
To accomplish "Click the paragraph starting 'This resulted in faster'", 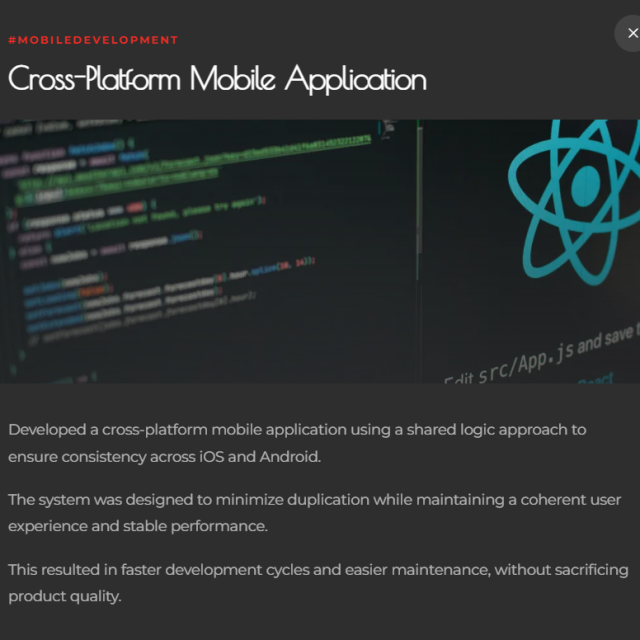I will click(318, 583).
